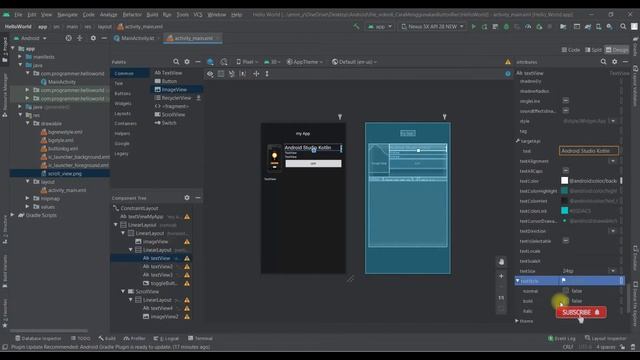The image size is (640, 360).
Task: Search attributes with magnifier icon
Action: [603, 62]
